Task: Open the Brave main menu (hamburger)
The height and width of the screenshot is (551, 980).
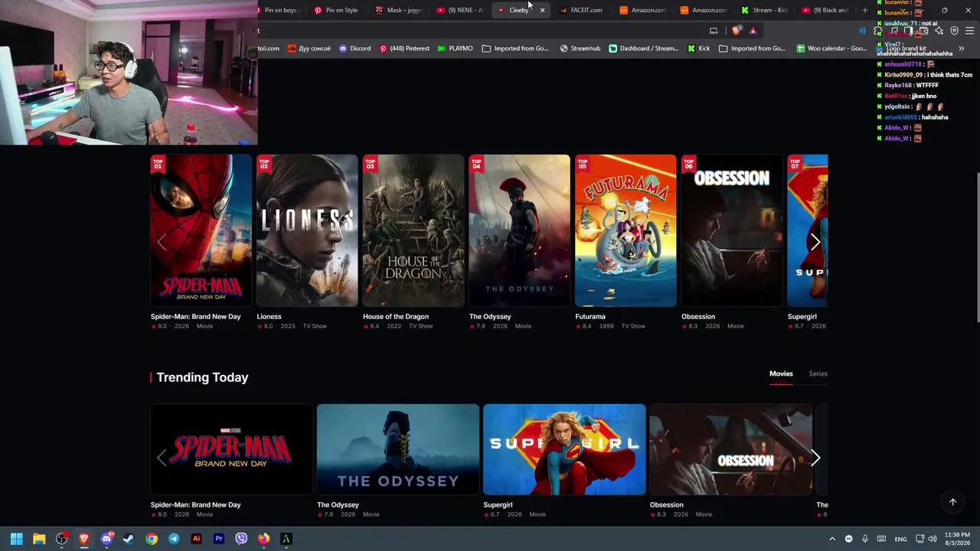Action: point(969,31)
